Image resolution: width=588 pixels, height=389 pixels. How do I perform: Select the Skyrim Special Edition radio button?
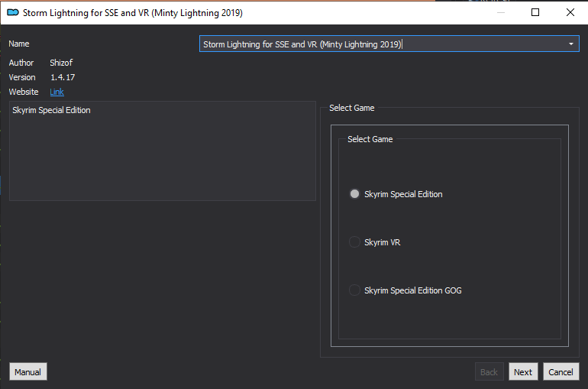[x=354, y=194]
